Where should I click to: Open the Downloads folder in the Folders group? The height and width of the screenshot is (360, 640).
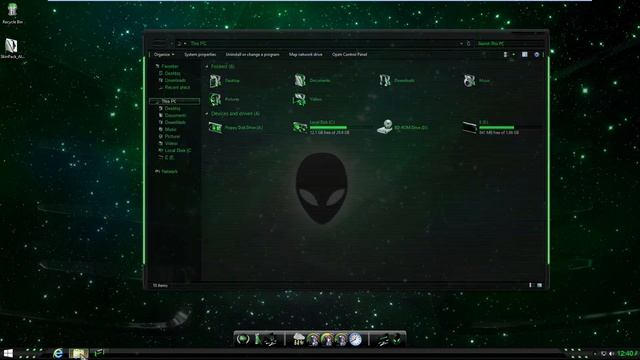coord(397,80)
